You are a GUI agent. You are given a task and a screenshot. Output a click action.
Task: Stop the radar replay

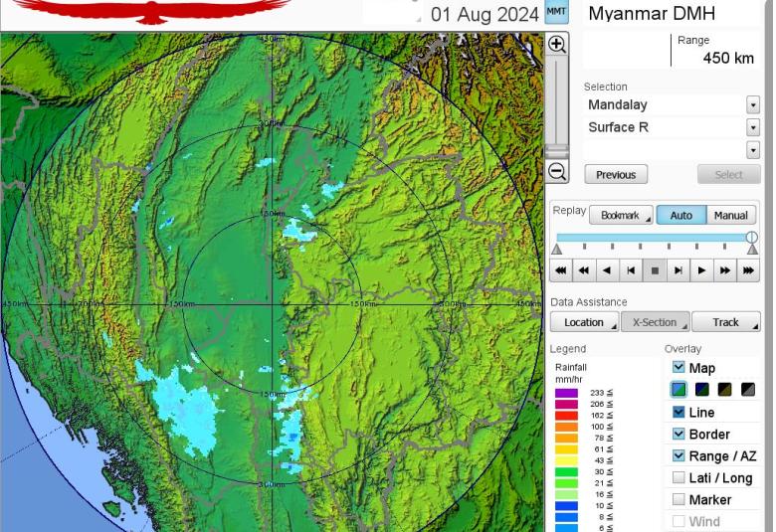(x=655, y=269)
